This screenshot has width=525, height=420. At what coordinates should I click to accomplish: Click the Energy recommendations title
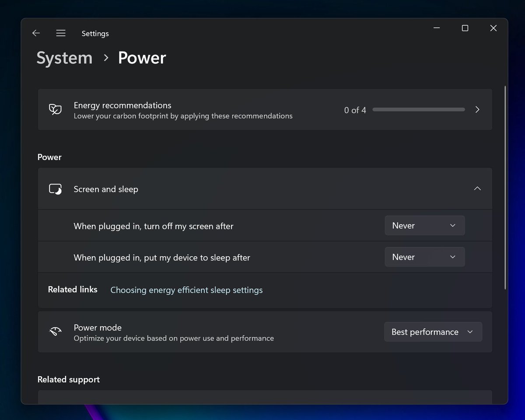pos(122,105)
